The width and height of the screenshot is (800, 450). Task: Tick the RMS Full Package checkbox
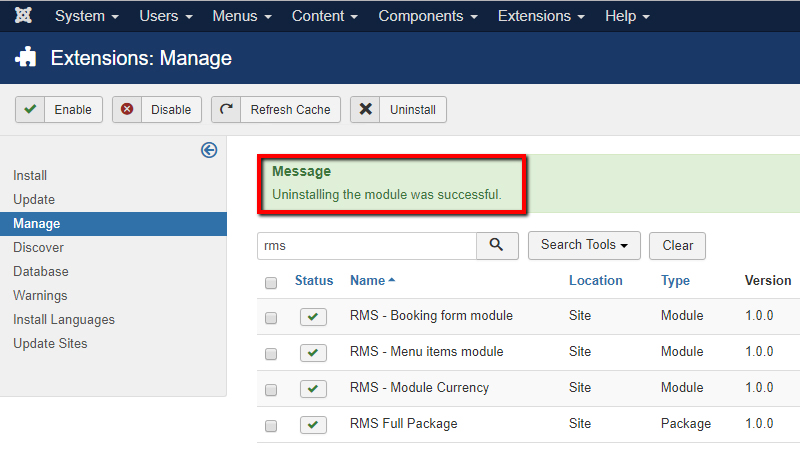(x=271, y=426)
